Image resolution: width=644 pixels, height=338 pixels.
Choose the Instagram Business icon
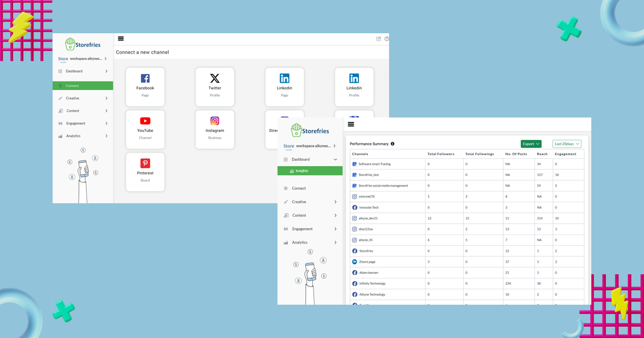point(215,121)
